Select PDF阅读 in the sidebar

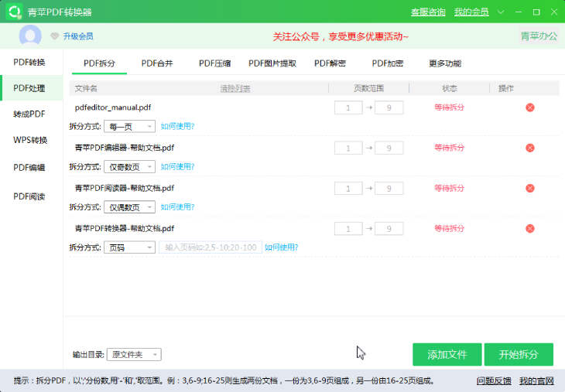[x=32, y=196]
